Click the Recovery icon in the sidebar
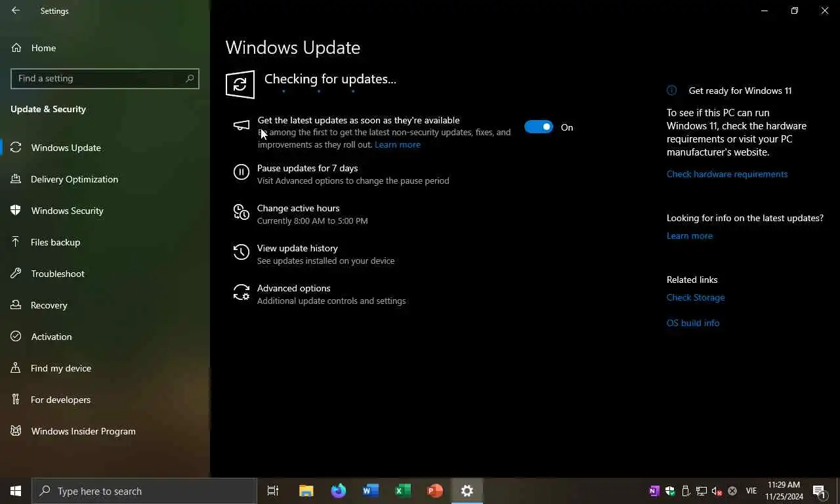The image size is (840, 504). 16,305
